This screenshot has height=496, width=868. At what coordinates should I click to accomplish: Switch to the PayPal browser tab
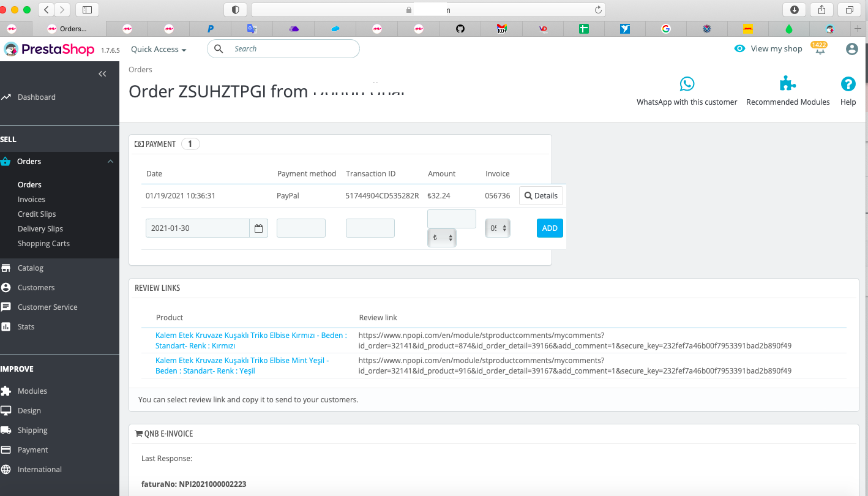(x=211, y=29)
